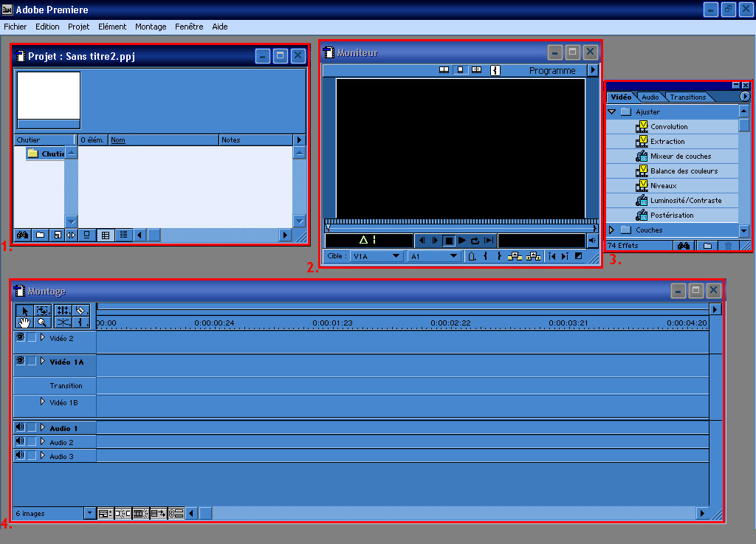Viewport: 756px width, 544px height.
Task: Click Mark In brace in Moniteur bottom bar
Action: 486,256
